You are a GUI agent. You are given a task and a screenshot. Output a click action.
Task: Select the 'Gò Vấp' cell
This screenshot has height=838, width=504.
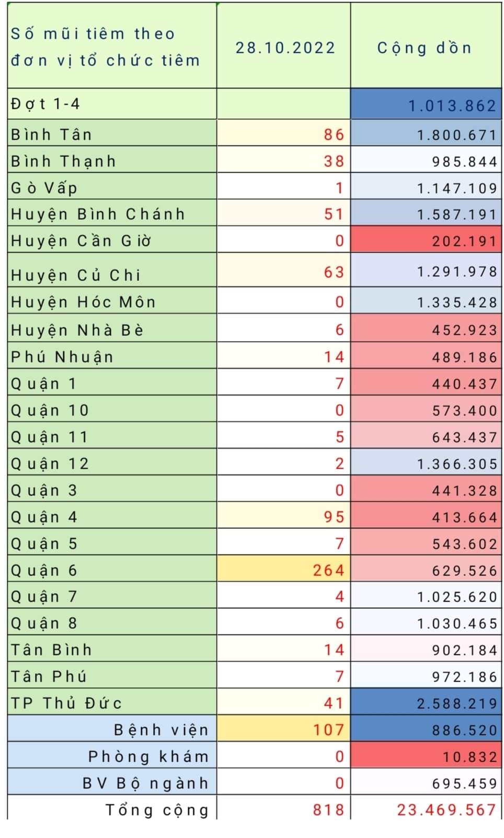(44, 187)
